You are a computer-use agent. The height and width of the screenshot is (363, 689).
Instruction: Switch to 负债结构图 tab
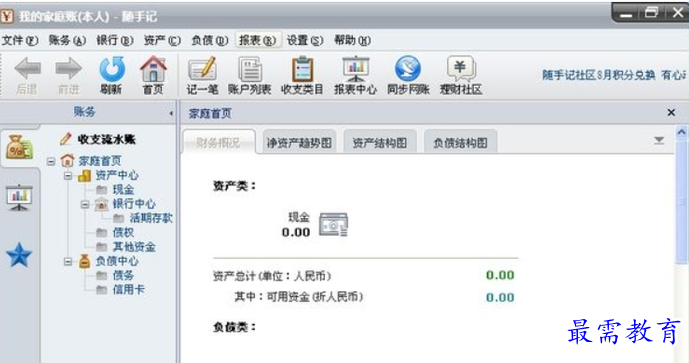coord(460,142)
